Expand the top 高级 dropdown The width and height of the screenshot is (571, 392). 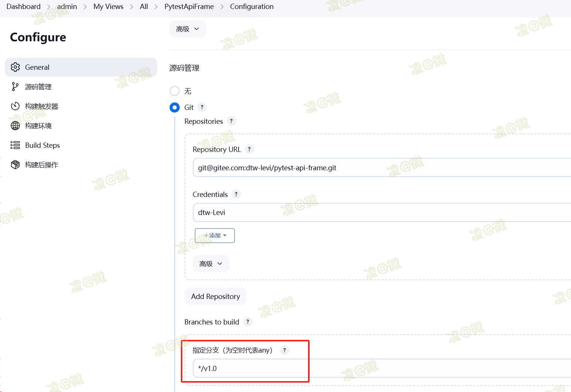click(x=188, y=29)
